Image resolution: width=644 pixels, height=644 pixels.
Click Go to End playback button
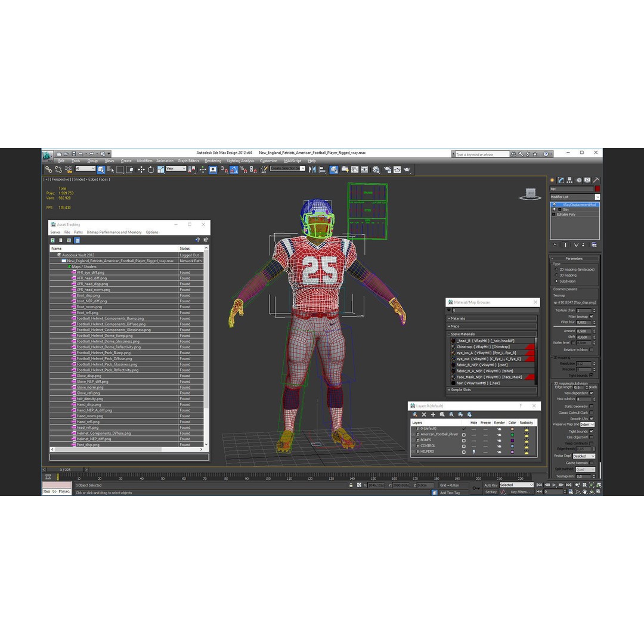tap(569, 485)
